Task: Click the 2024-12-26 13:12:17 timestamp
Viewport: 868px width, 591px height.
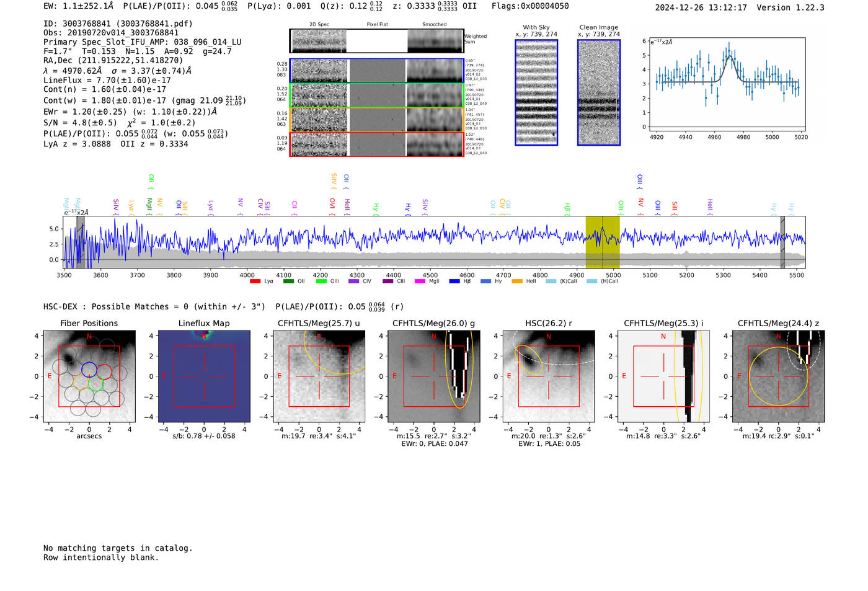Action: [701, 7]
